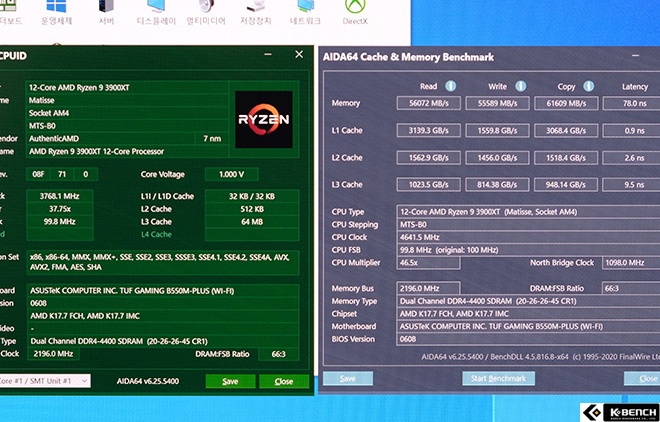Click the info icon next to Write

[521, 86]
